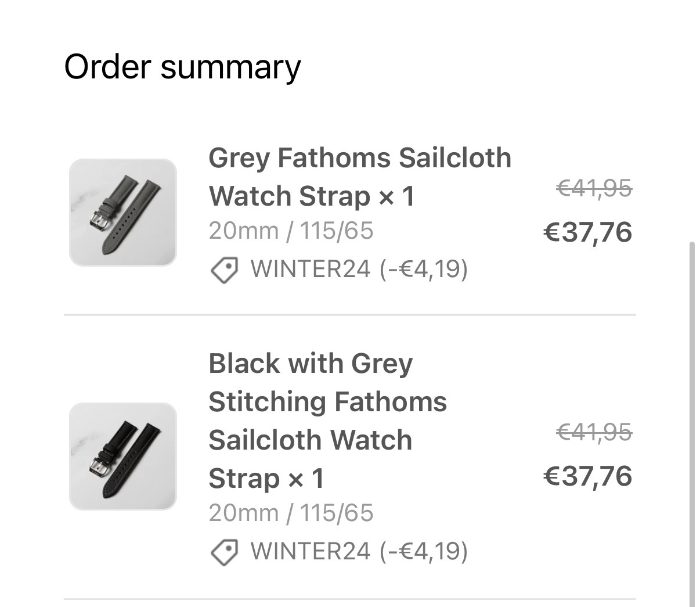Click the discount tag icon under Black strap
This screenshot has width=700, height=607.
point(224,552)
